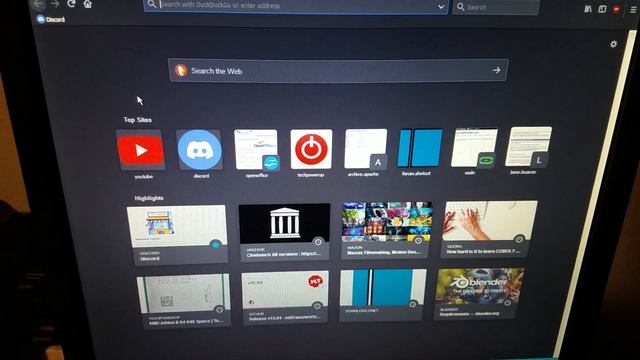Click the Cinebench All versions title text

pos(283,255)
